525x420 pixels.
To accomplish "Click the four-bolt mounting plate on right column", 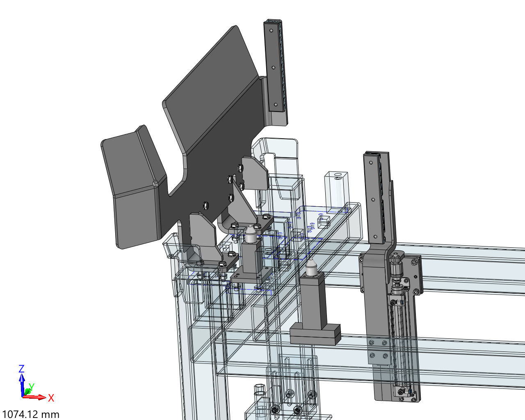I will 378,349.
